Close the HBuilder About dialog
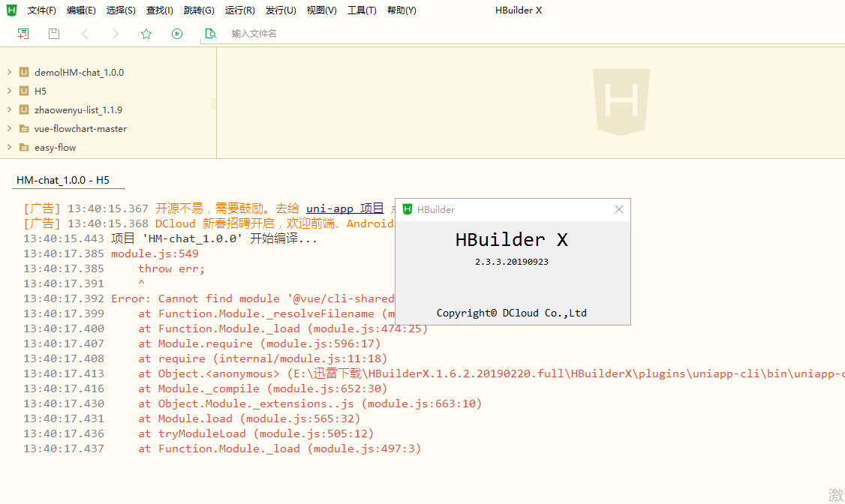Image resolution: width=845 pixels, height=504 pixels. pyautogui.click(x=618, y=209)
